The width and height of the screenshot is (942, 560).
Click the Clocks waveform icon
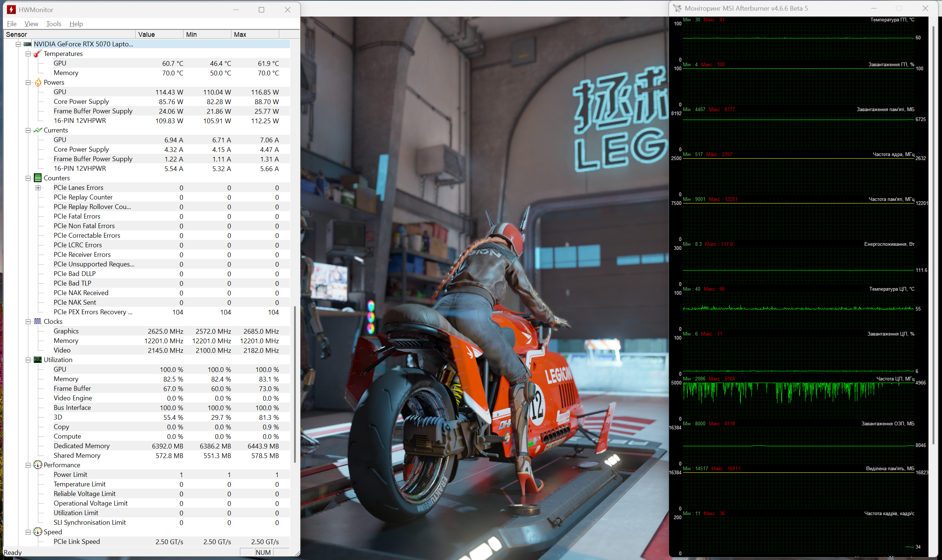tap(38, 321)
